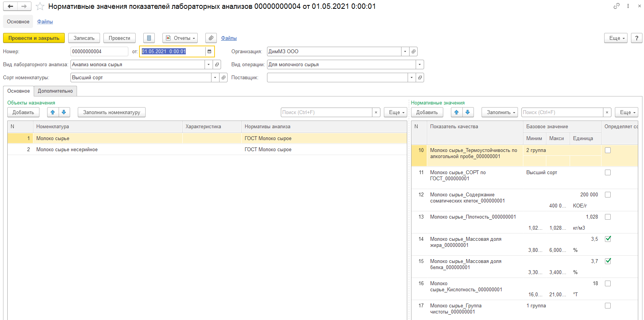Expand the Организация dropdown list
This screenshot has height=320, width=644.
click(x=405, y=51)
